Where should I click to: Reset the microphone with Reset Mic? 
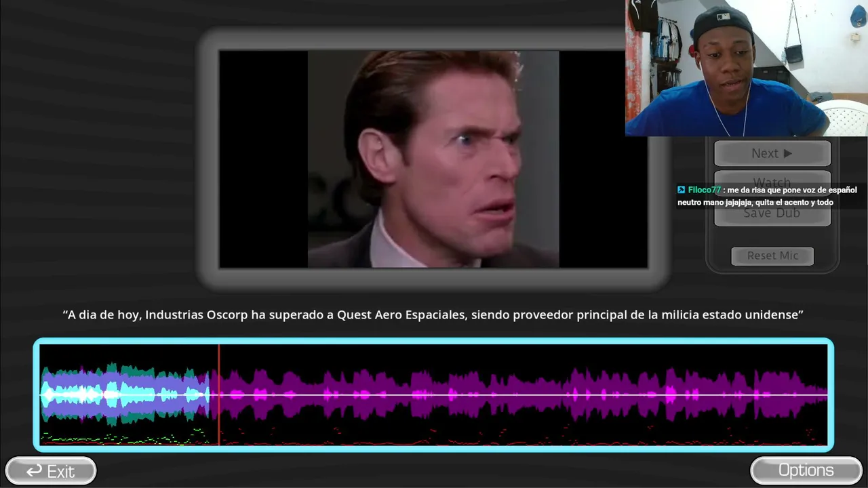point(772,256)
